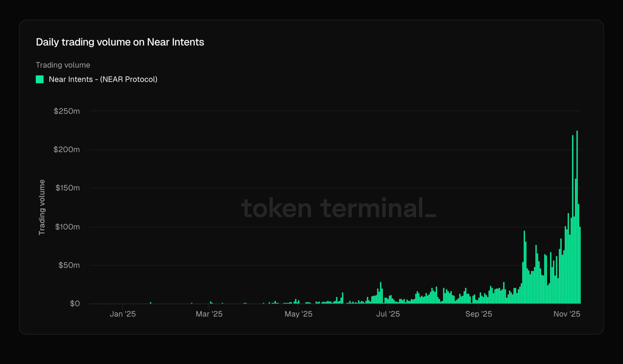This screenshot has width=623, height=364.
Task: Click the rotated Trading volume axis title
Action: click(42, 207)
